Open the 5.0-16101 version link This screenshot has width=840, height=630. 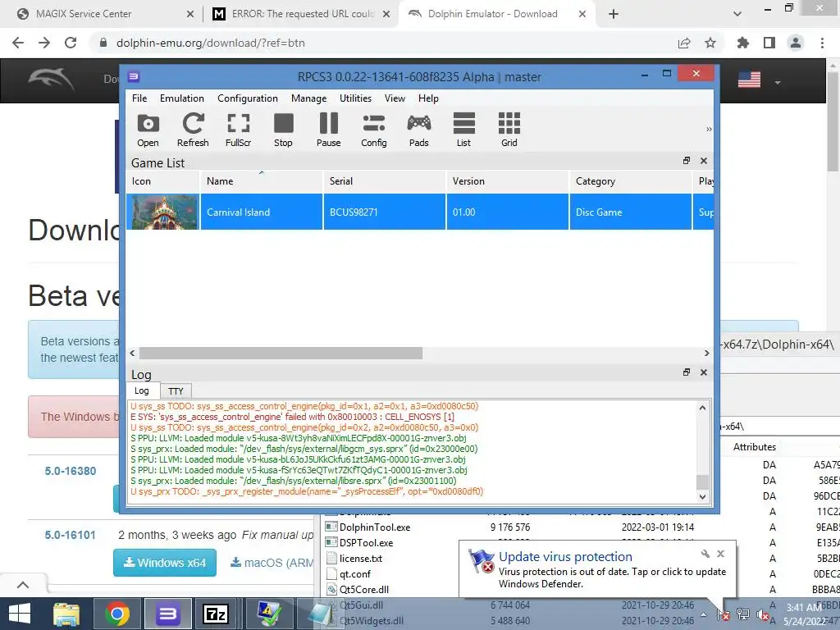(70, 535)
